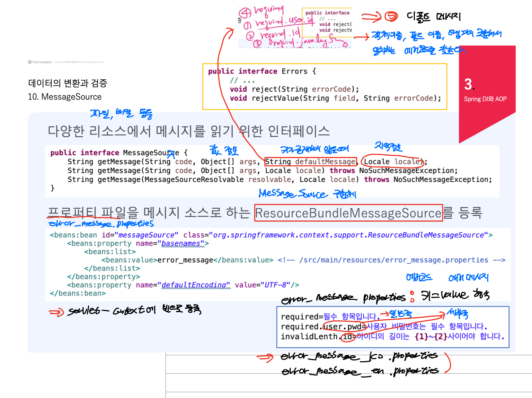
Task: Click the property name 'defaultEncoding'
Action: (x=194, y=285)
